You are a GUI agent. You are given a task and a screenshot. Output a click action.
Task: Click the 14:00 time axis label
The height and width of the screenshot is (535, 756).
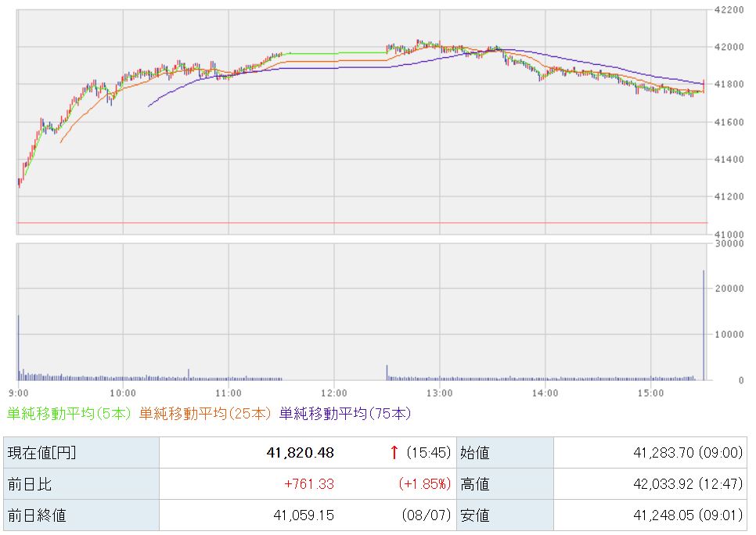[x=545, y=393]
